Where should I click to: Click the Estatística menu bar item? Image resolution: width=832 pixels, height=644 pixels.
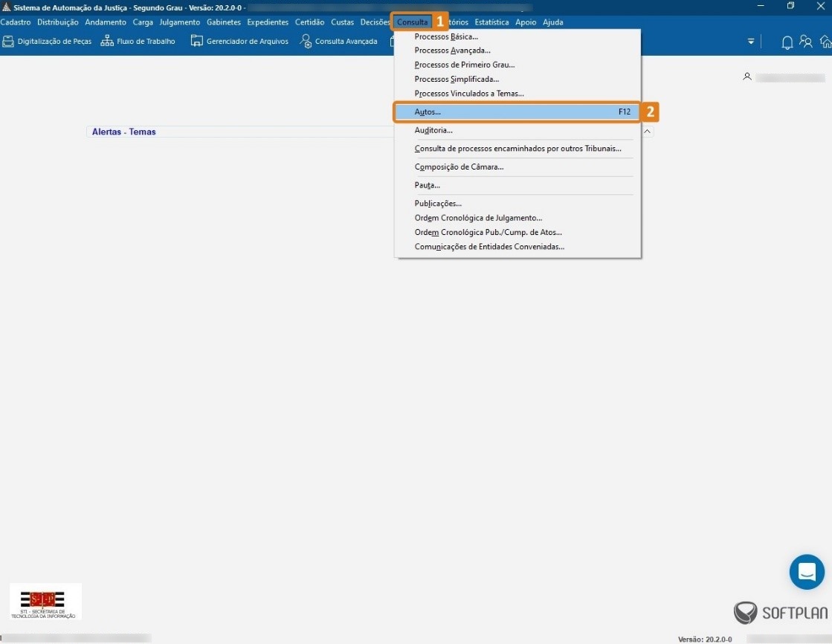[491, 22]
